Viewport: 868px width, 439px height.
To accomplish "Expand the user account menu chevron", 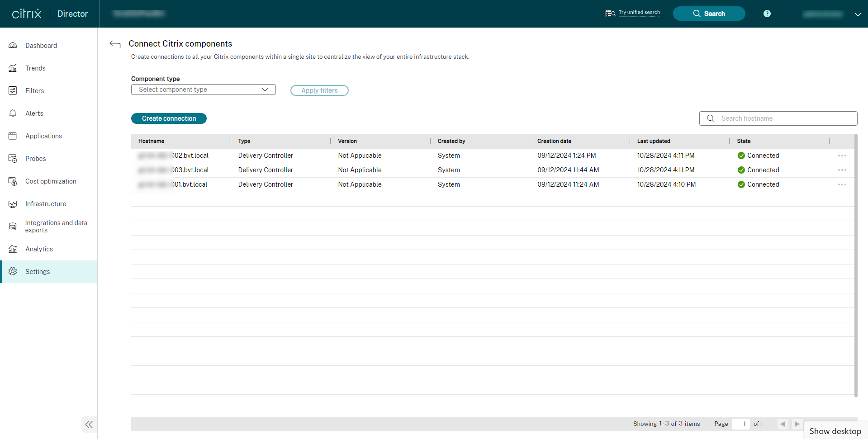I will pos(858,14).
